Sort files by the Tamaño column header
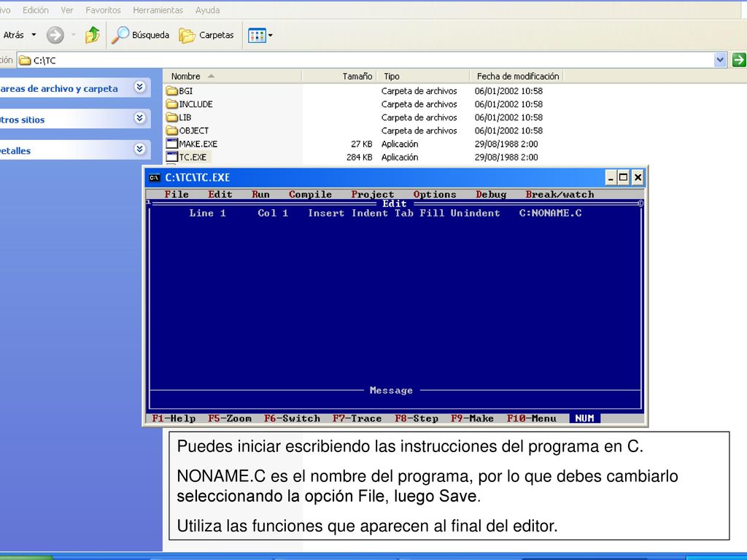This screenshot has width=747, height=560. (x=339, y=76)
